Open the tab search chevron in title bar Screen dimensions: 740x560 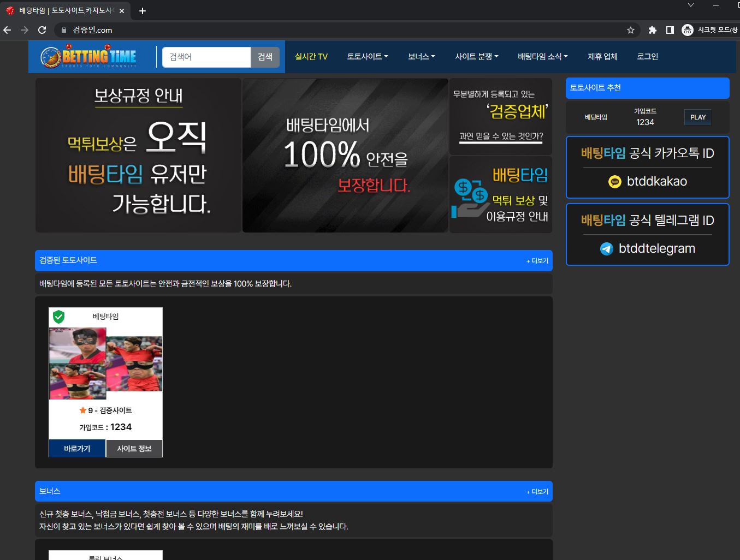tap(691, 5)
